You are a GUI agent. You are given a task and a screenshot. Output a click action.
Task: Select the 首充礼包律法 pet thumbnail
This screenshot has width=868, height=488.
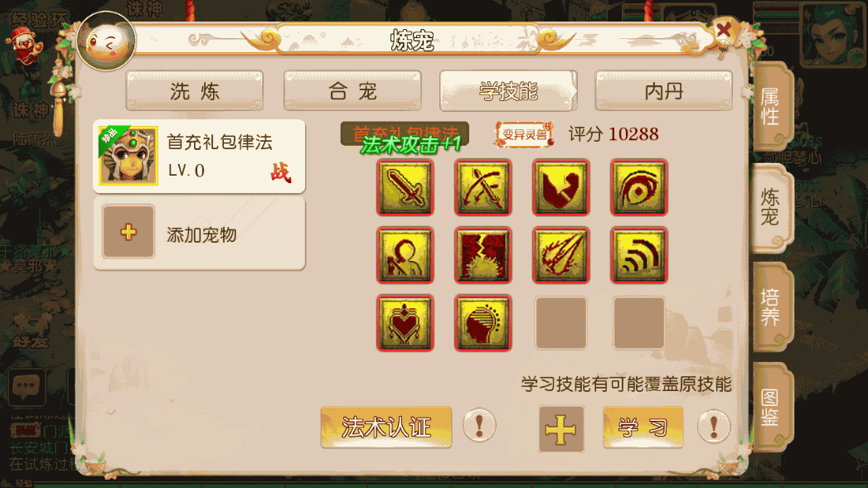(128, 156)
